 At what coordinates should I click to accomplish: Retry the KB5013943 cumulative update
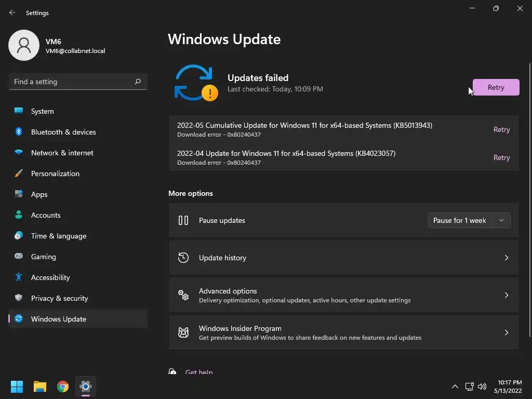(501, 130)
